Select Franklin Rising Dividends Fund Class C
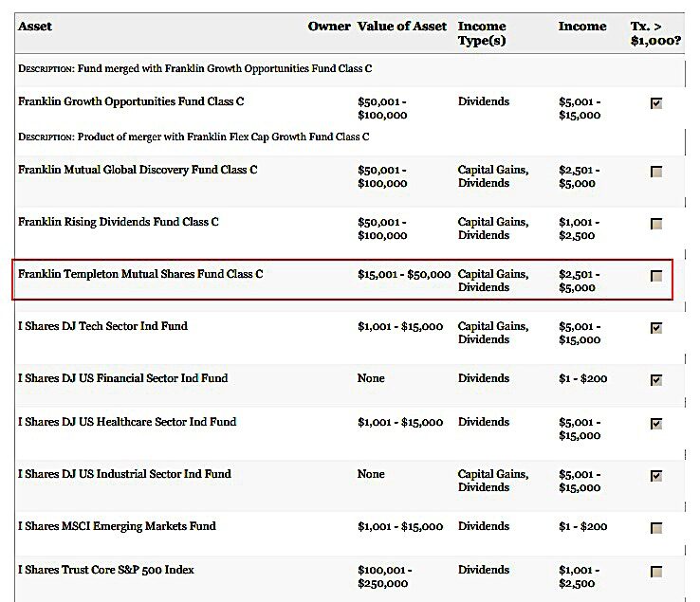The height and width of the screenshot is (602, 700). click(x=119, y=222)
